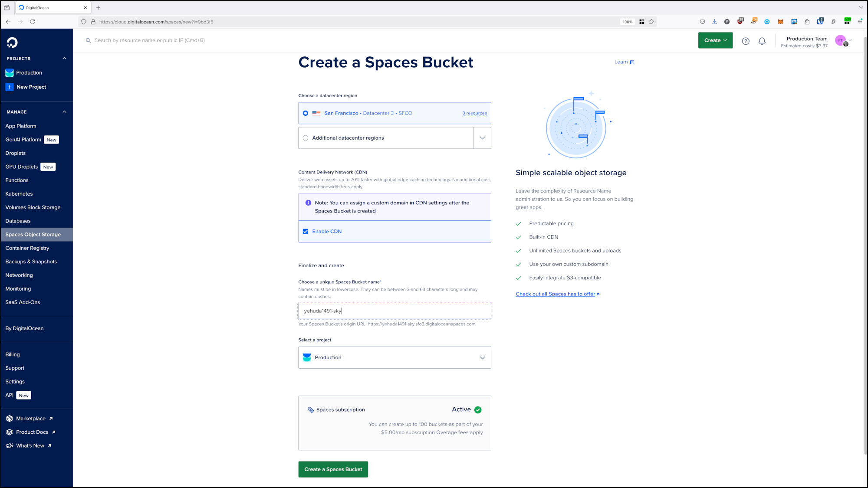Viewport: 868px width, 488px height.
Task: Click the site lock icon in the address bar
Action: (93, 22)
